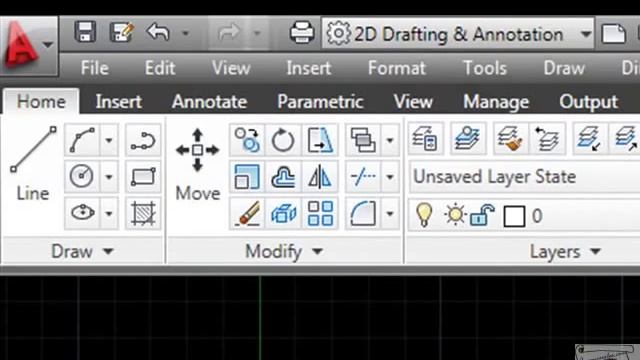The height and width of the screenshot is (360, 640).
Task: Open the AutoCAD application menu button
Action: (29, 46)
